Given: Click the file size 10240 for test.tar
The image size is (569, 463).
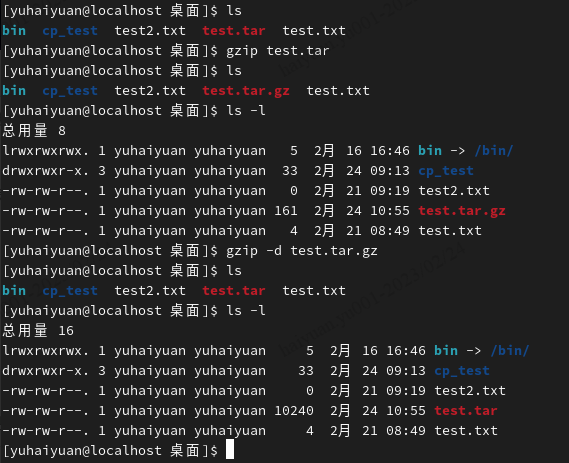Looking at the screenshot, I should tap(294, 411).
